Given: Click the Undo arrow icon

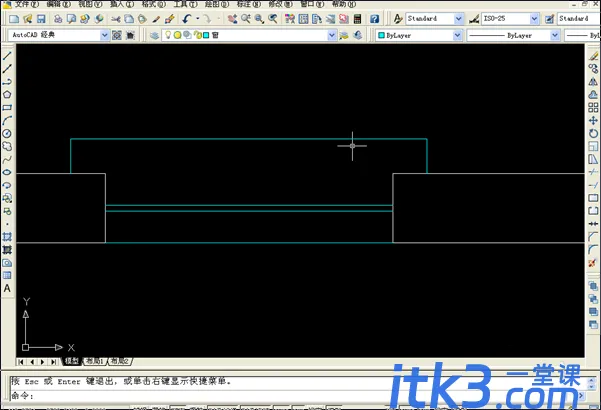Looking at the screenshot, I should click(x=187, y=19).
